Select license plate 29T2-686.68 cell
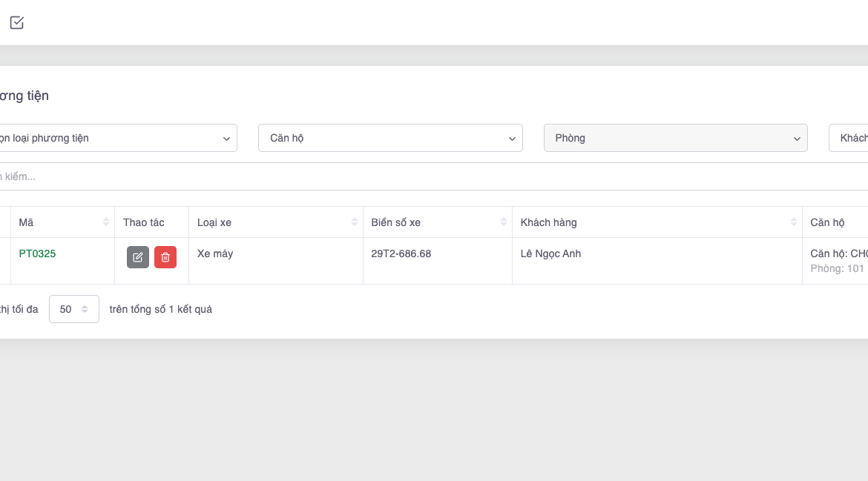868x481 pixels. pyautogui.click(x=401, y=253)
